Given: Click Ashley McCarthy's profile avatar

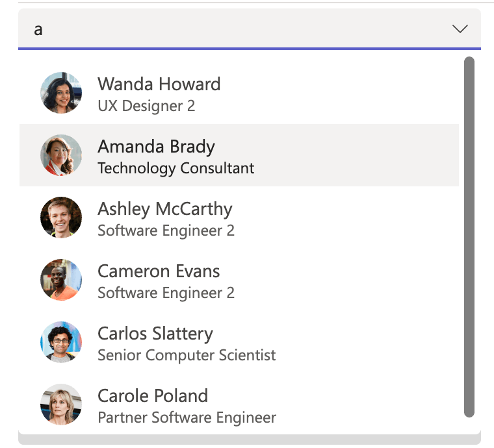Looking at the screenshot, I should 61,218.
